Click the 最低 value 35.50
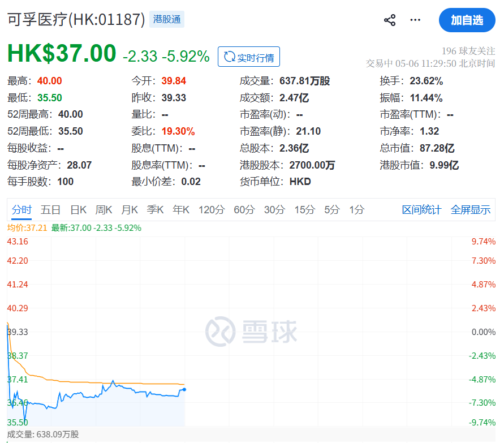Viewport: 504px width, 443px height. 50,97
